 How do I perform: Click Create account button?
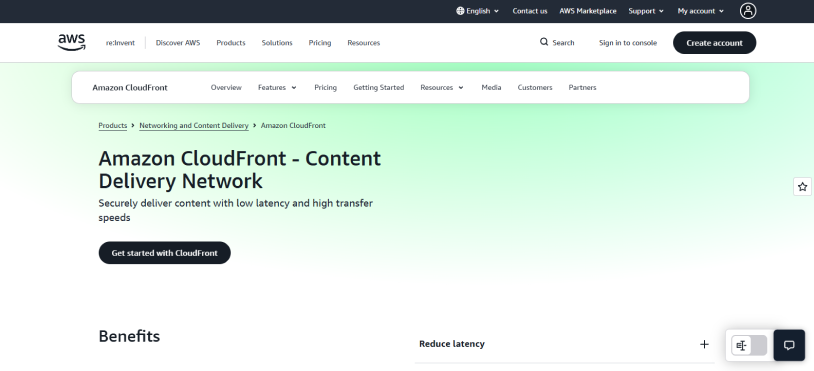[x=714, y=43]
